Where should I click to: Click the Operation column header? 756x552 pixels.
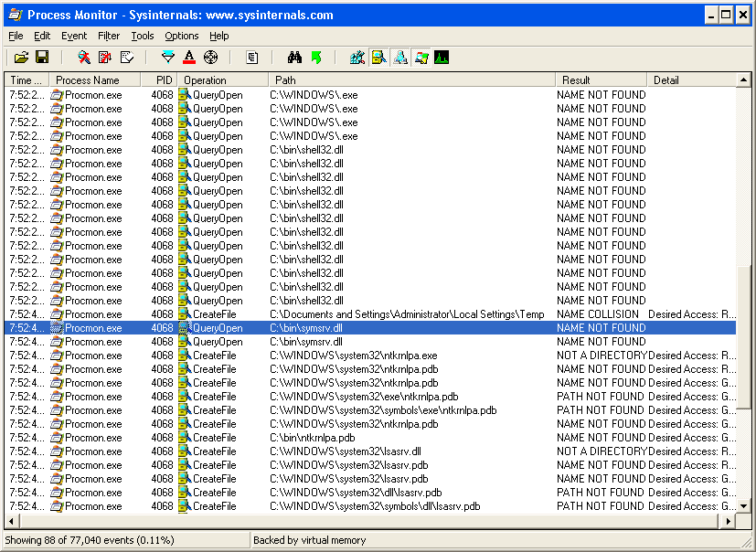(x=223, y=80)
